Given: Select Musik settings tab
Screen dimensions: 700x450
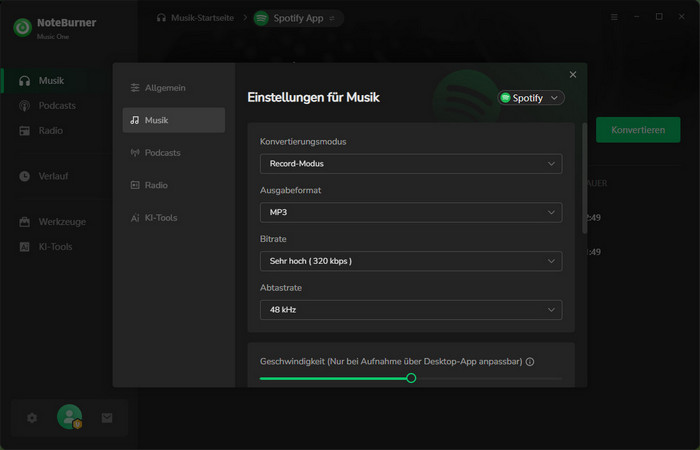Looking at the screenshot, I should click(x=174, y=120).
